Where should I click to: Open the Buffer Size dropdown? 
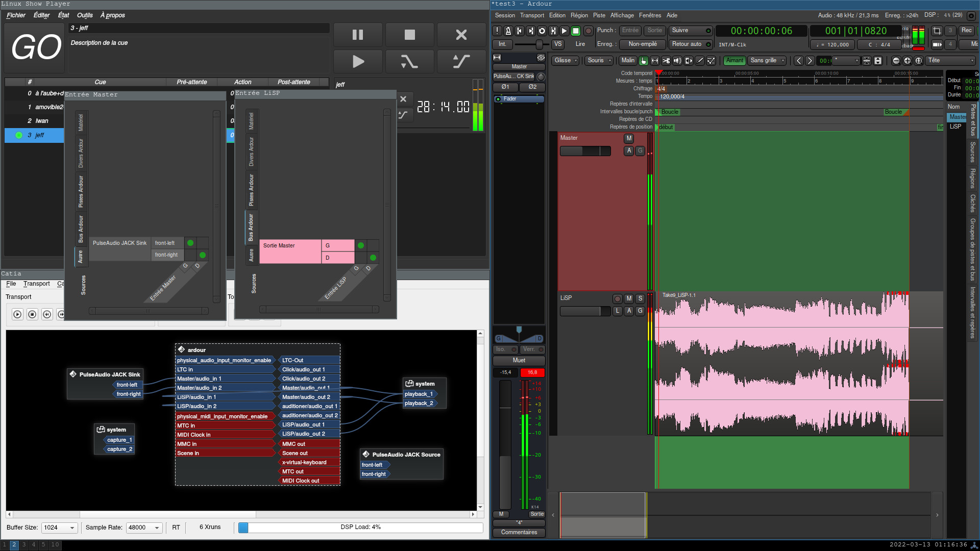pos(59,528)
